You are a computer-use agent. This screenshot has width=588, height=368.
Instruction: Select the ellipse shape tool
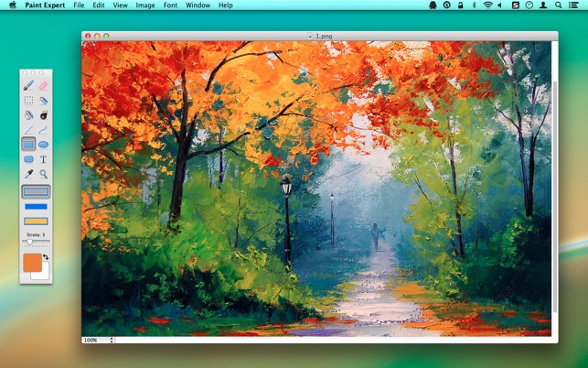44,145
